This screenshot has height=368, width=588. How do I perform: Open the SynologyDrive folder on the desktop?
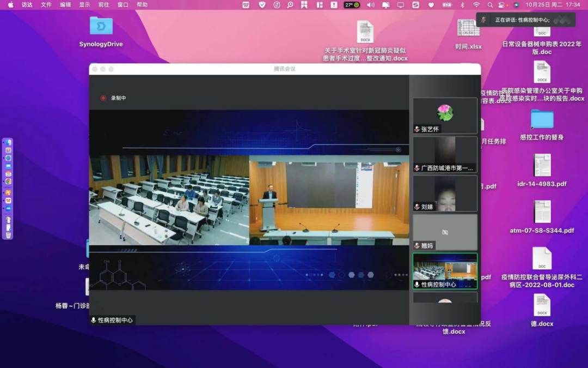tap(101, 26)
